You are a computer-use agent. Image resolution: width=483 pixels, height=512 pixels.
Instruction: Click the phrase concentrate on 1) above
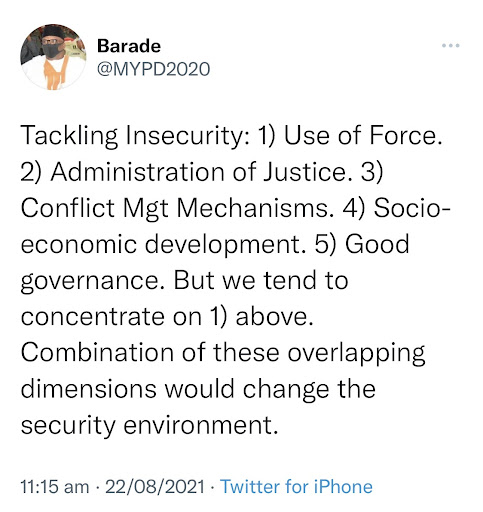click(x=167, y=316)
